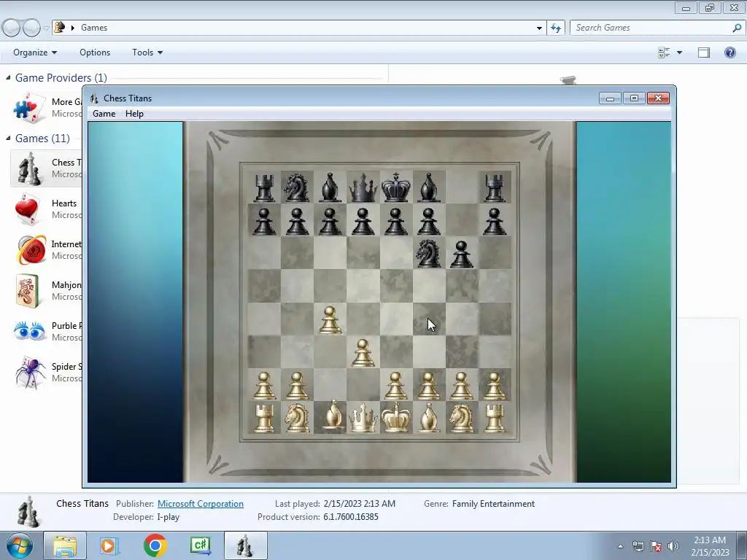Click the Search Games input field

coord(651,28)
